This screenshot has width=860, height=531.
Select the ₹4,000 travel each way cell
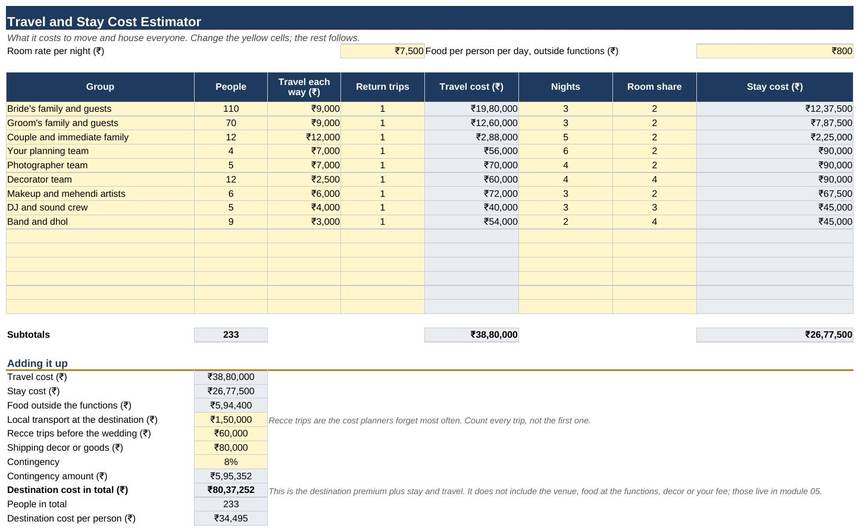pos(304,207)
